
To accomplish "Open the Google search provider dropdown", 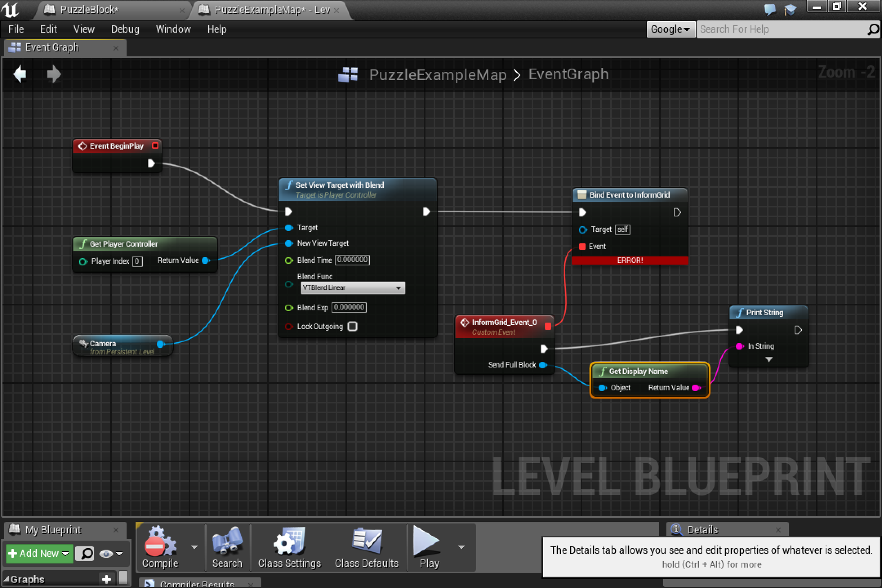I will pyautogui.click(x=671, y=29).
